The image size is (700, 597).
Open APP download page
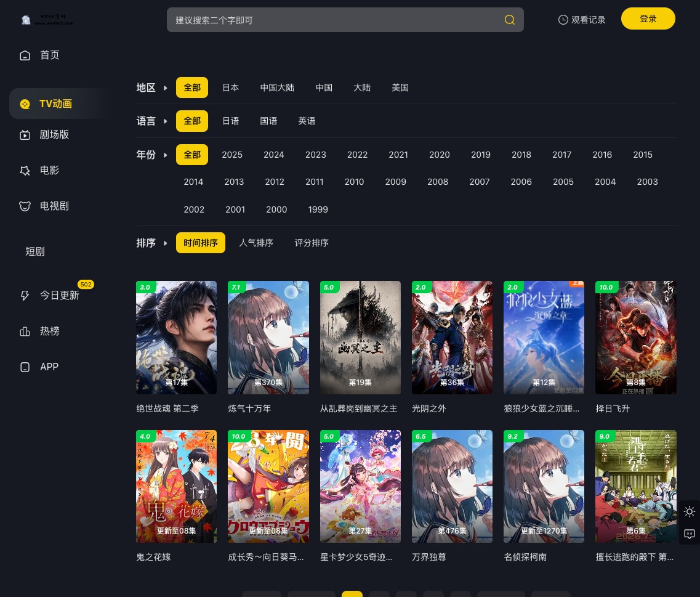[49, 367]
